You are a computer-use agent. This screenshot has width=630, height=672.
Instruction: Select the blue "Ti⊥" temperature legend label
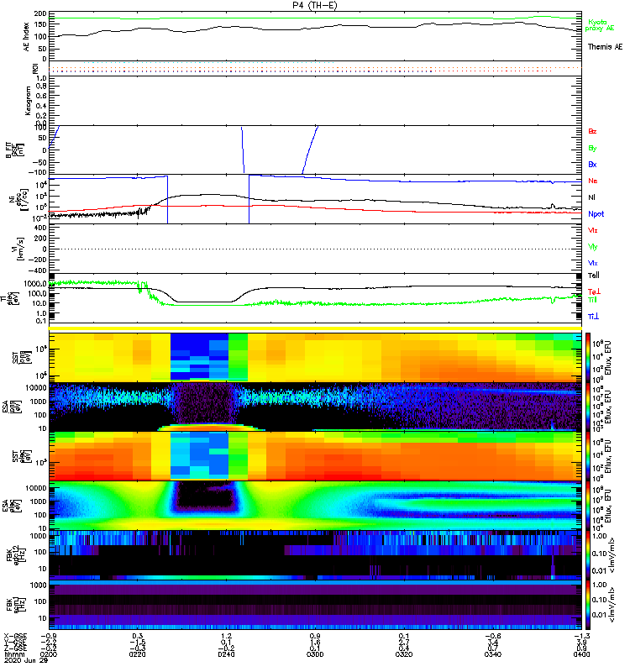593,317
